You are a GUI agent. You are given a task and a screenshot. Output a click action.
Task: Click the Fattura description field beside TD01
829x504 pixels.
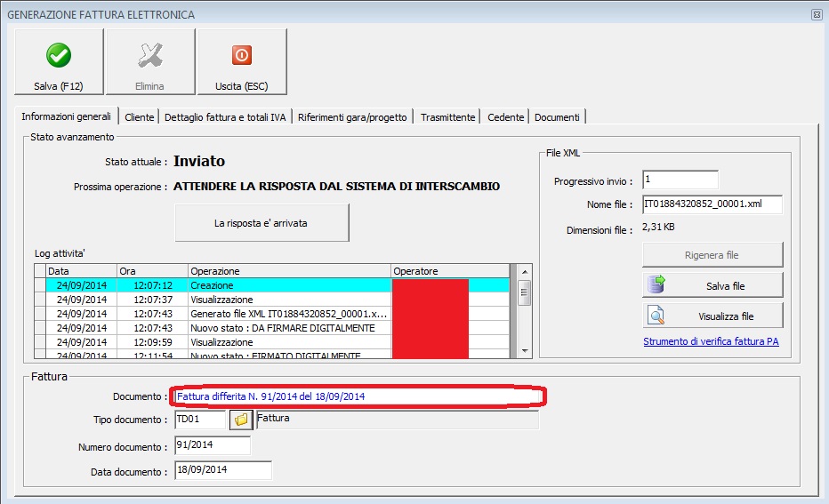pos(398,420)
